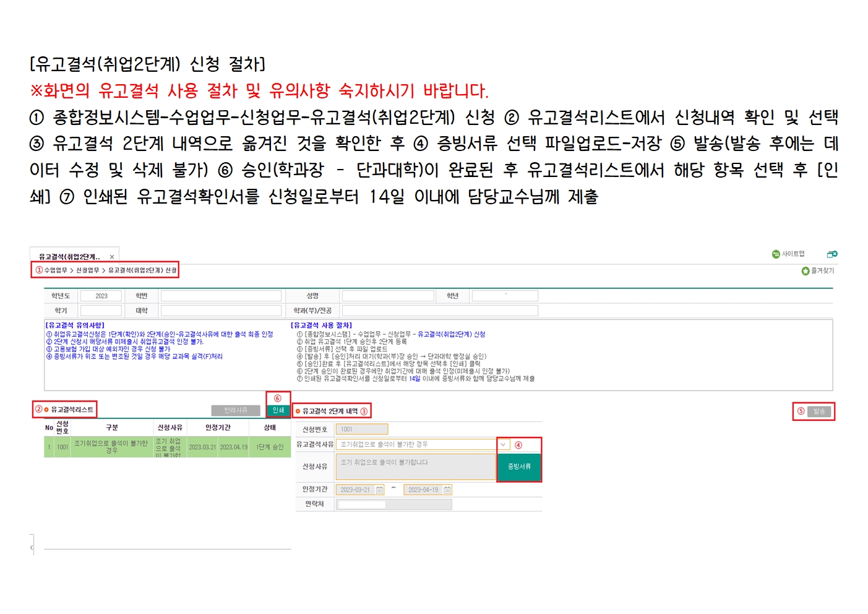
Task: Click the 학번 input field
Action: click(x=221, y=296)
